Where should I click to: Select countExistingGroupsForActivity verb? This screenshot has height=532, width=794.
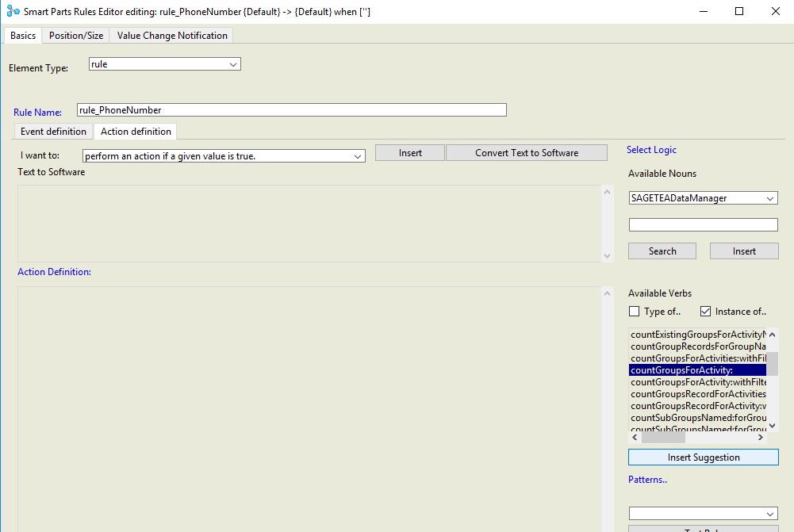[x=698, y=335]
